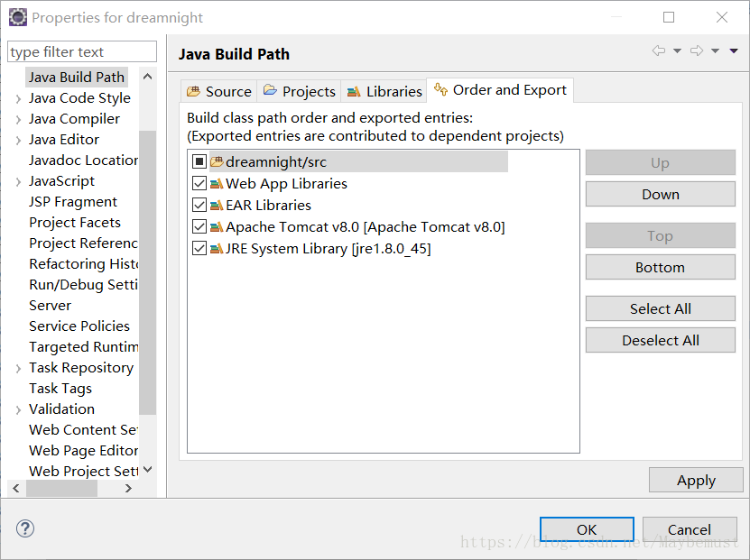Select JSP Fragment in tree

73,202
